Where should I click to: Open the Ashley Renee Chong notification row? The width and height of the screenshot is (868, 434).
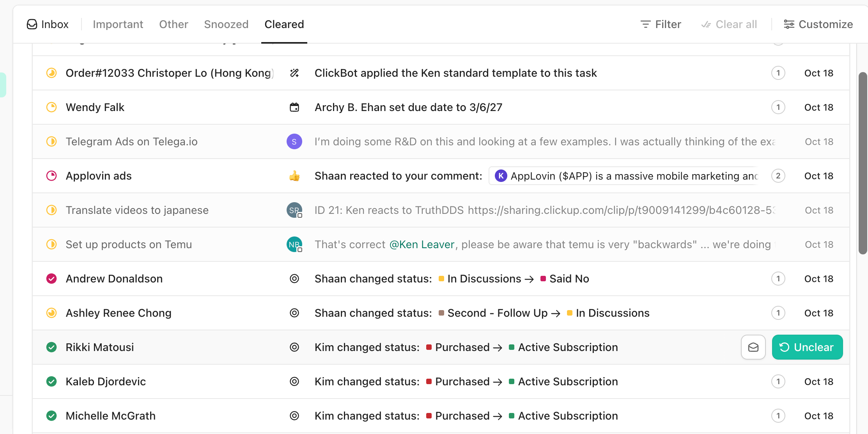pos(119,313)
